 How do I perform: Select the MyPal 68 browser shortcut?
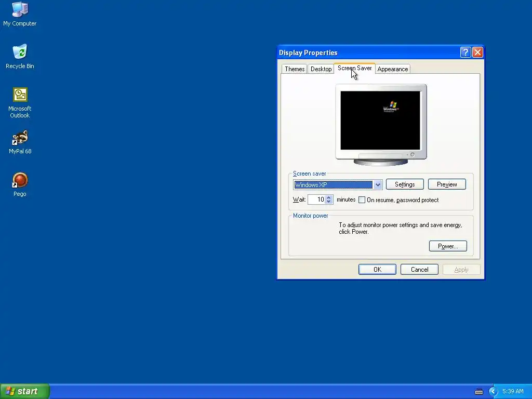(20, 142)
